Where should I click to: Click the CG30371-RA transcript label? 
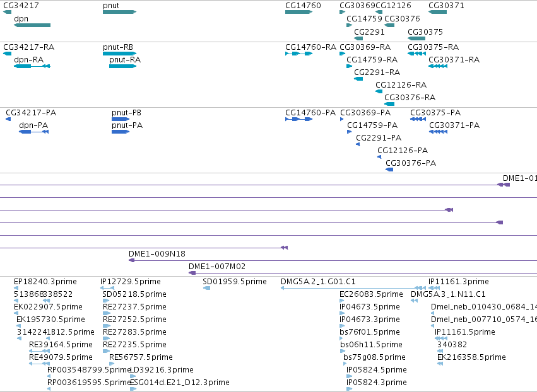coord(454,60)
